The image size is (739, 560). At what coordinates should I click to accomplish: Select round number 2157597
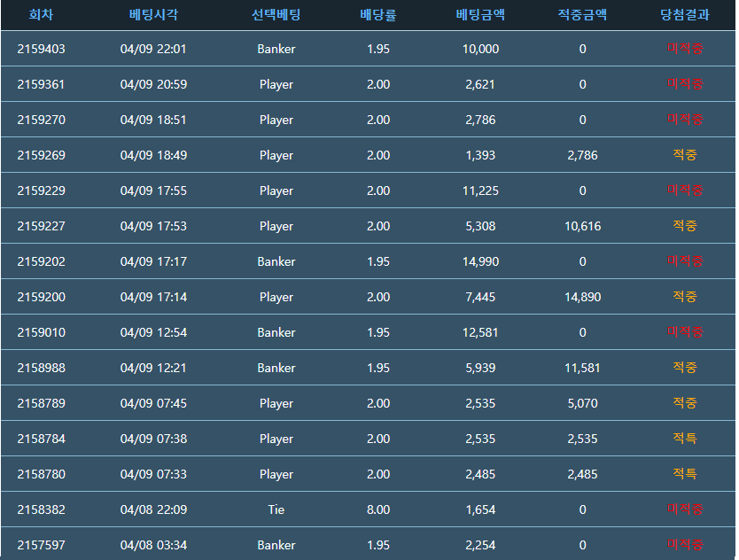[x=41, y=545]
